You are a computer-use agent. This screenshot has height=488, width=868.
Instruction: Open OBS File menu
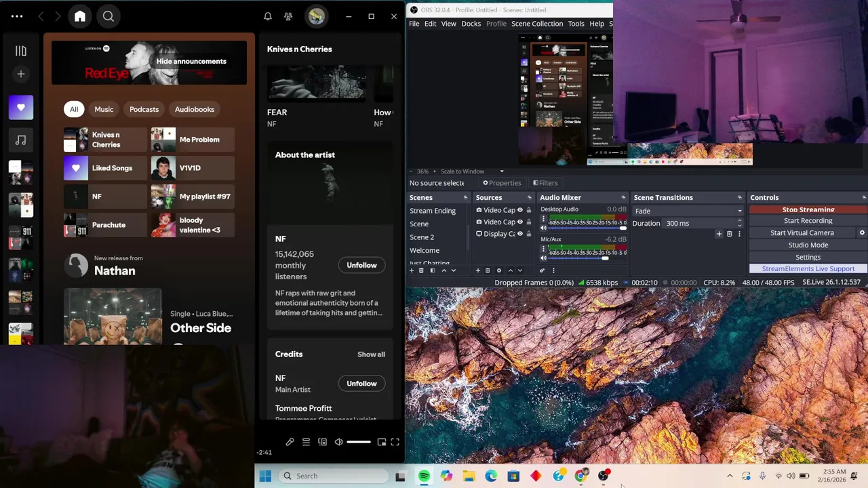[414, 24]
